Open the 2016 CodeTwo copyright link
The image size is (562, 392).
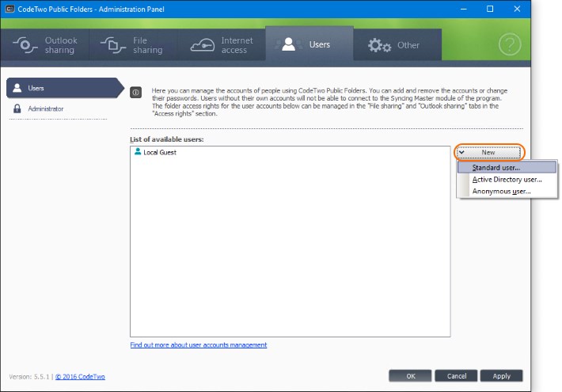point(80,377)
